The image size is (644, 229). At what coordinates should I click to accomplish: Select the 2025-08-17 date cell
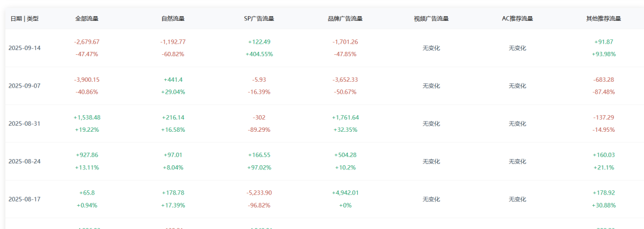coord(24,199)
